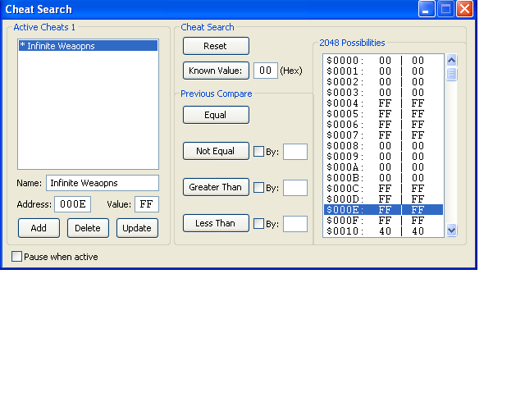
Task: Close the Cheat Search window
Action: pyautogui.click(x=465, y=9)
